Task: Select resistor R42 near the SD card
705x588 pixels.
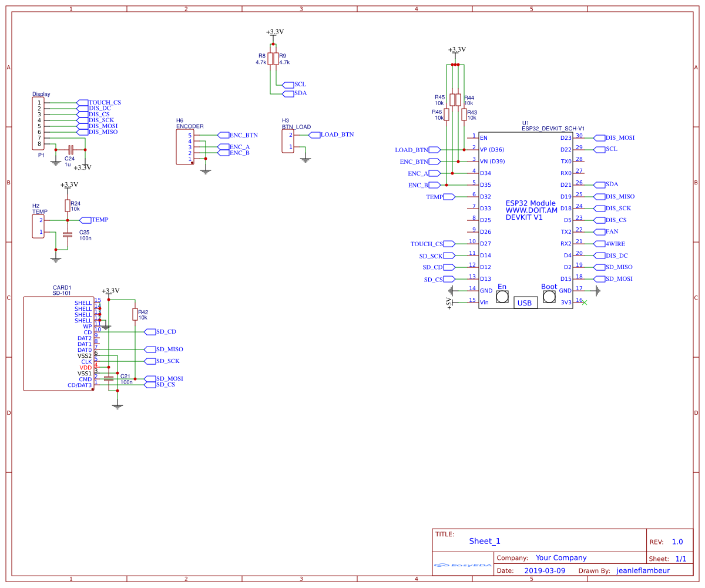Action: (135, 314)
